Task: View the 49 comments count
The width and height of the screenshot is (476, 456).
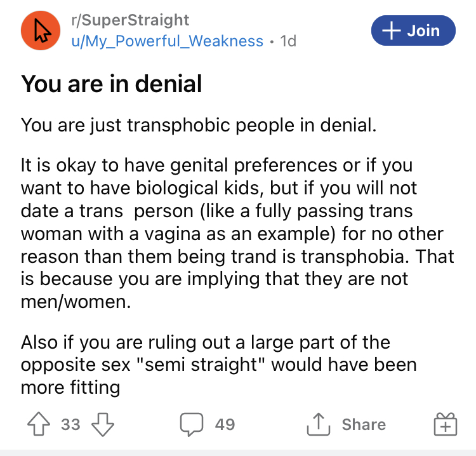Action: tap(225, 424)
